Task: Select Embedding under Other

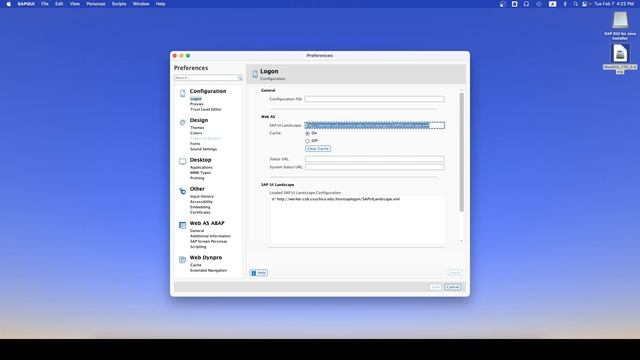Action: pyautogui.click(x=200, y=207)
